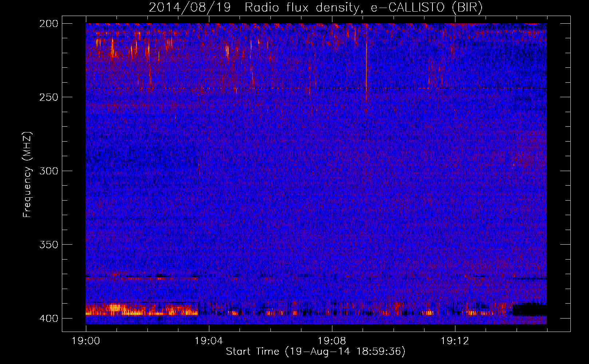589x364 pixels.
Task: Click the 350 frequency tick label
Action: pos(49,245)
